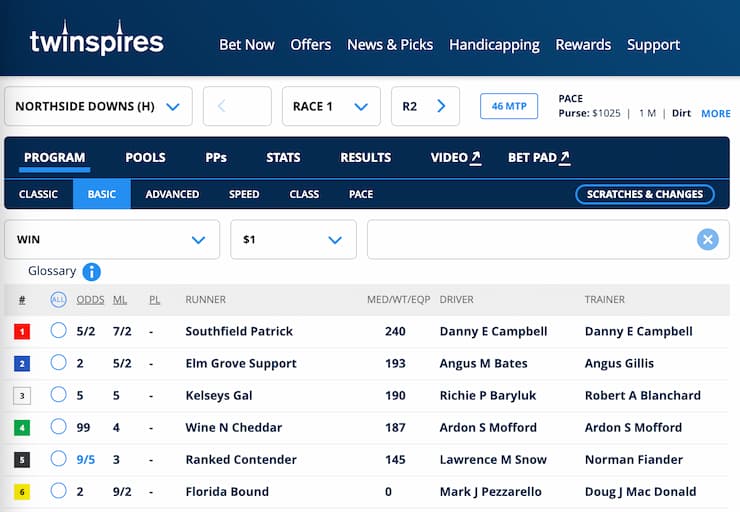Screen dimensions: 740x512
Task: Sort by # column header
Action: [22, 300]
